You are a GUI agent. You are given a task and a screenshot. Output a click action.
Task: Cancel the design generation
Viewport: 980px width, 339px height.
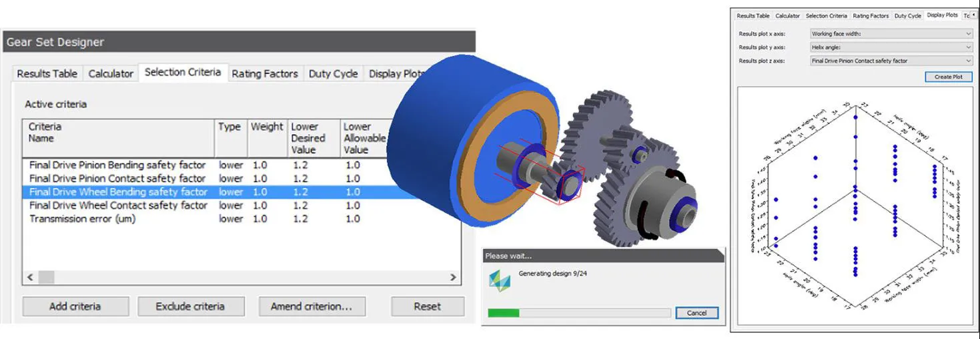pyautogui.click(x=696, y=313)
